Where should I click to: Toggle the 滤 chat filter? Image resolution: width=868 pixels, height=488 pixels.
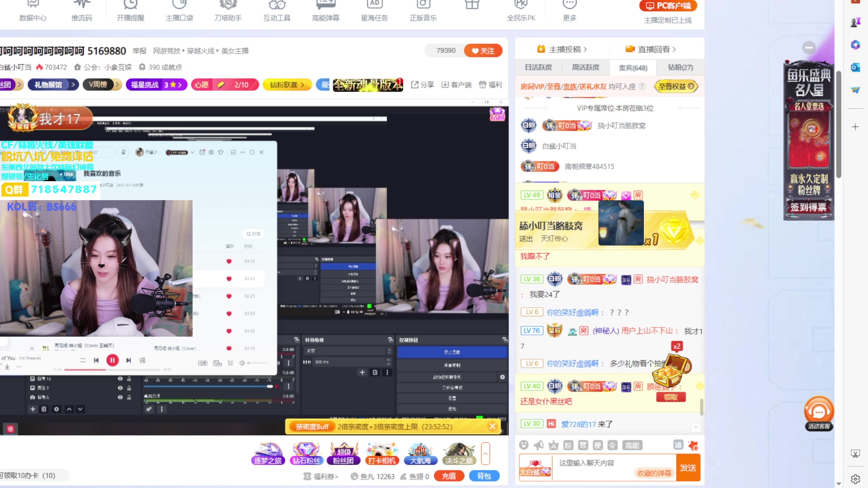[x=678, y=445]
